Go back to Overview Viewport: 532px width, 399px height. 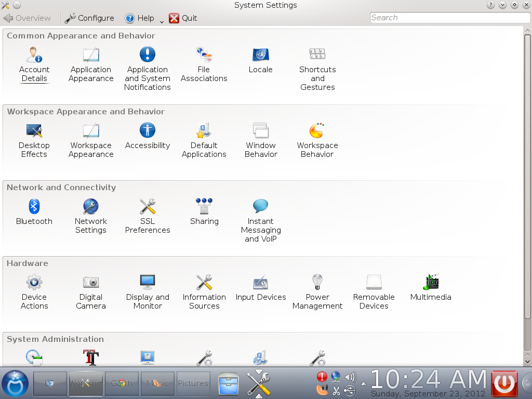tap(27, 18)
